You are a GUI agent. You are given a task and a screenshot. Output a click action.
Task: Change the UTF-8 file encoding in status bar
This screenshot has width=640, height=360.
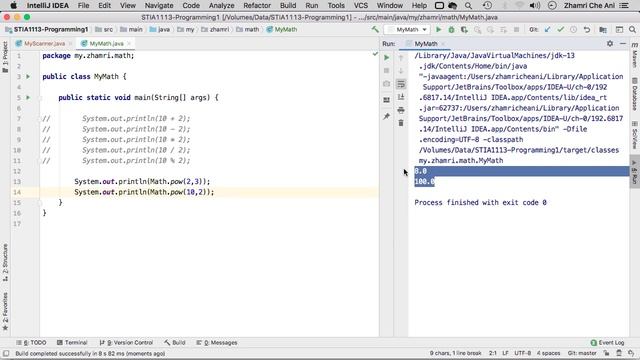click(x=522, y=353)
